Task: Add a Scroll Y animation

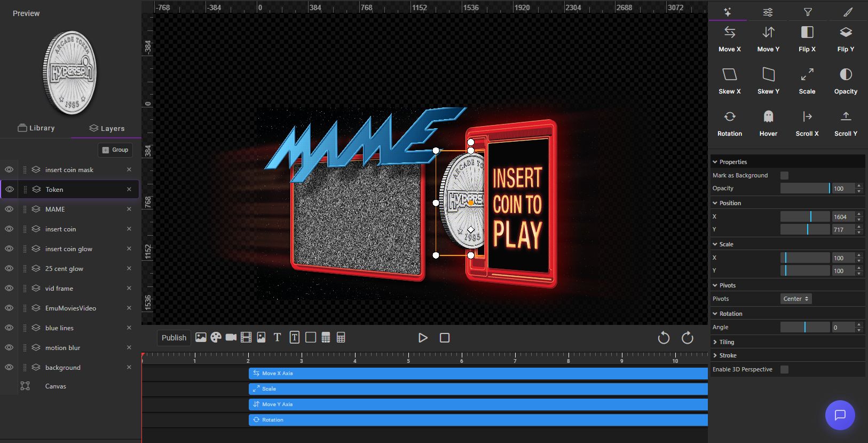Action: click(846, 123)
